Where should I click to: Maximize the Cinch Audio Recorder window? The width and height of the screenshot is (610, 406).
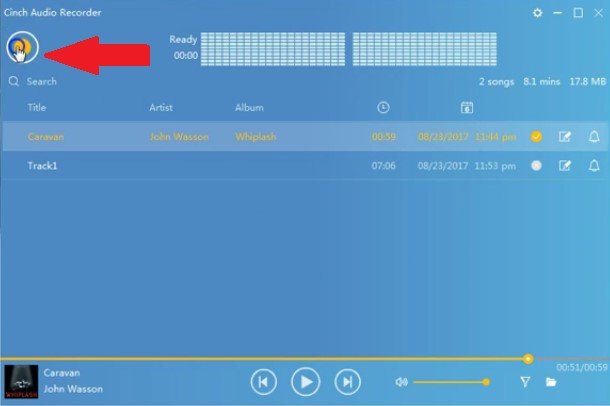click(578, 13)
